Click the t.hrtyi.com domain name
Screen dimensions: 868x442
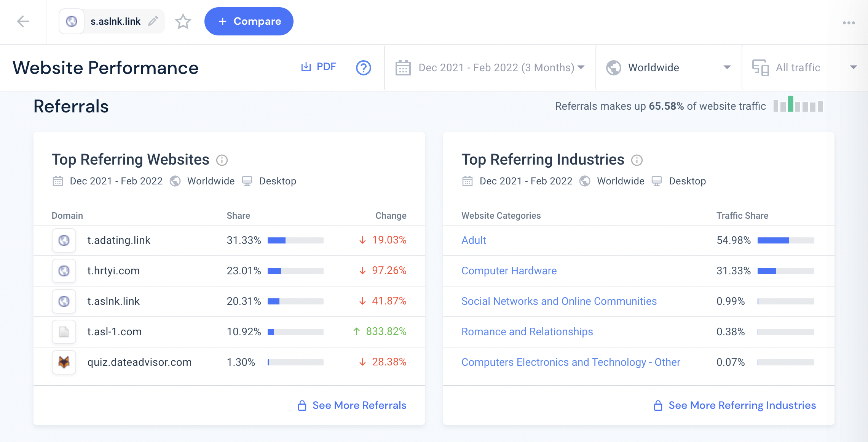click(x=113, y=271)
